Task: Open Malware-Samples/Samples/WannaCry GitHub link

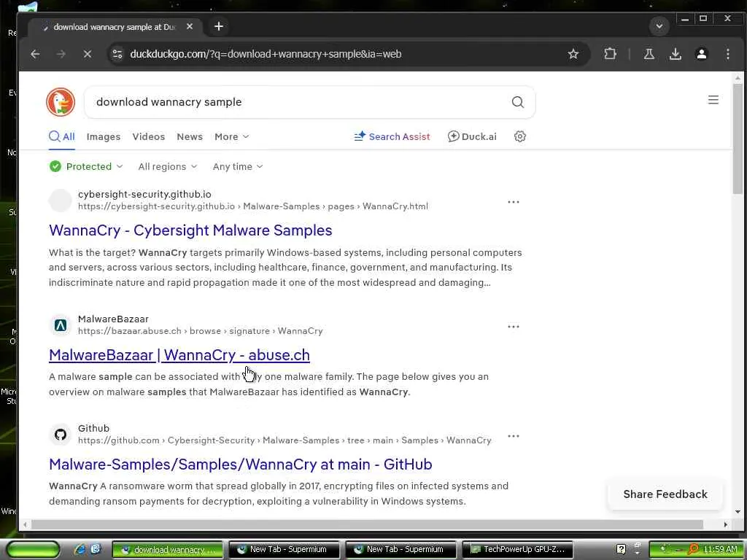Action: point(241,464)
